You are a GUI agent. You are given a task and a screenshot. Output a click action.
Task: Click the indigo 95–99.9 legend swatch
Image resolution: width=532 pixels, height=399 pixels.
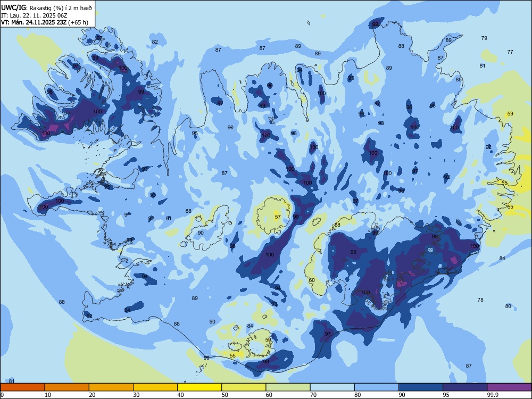(465, 387)
